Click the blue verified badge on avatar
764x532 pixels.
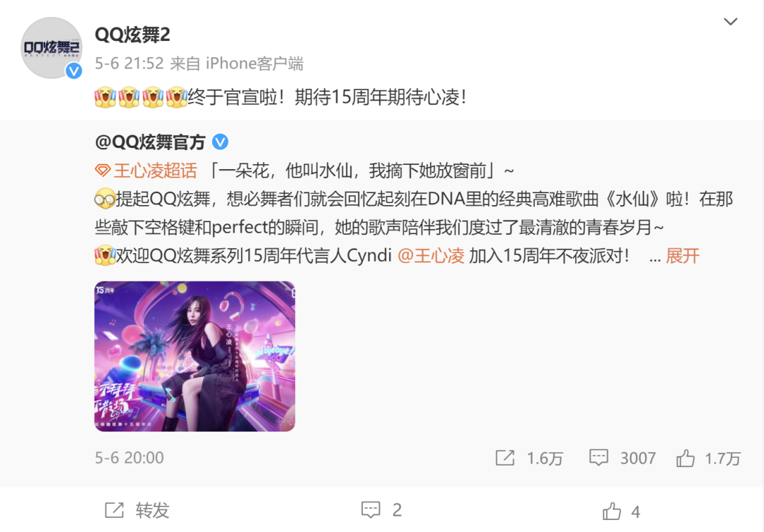point(74,71)
